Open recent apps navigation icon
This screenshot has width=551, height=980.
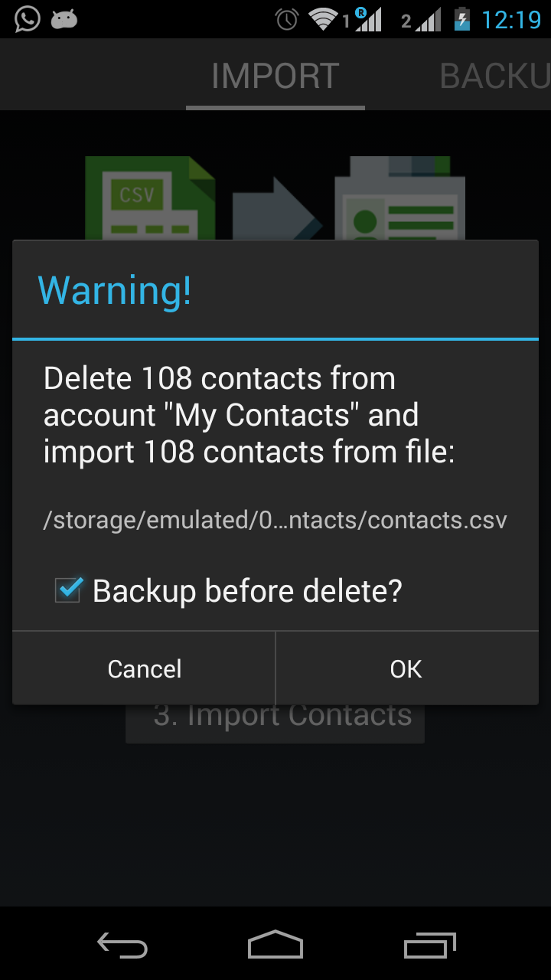coord(429,946)
